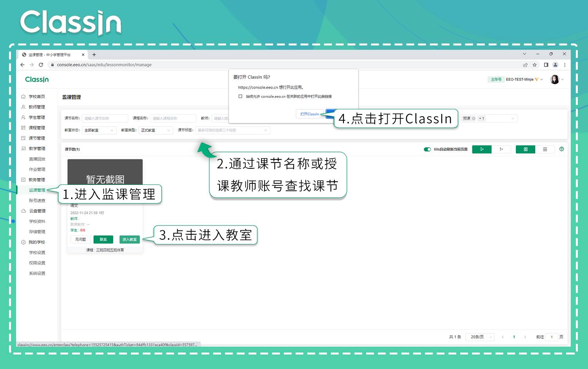Screen dimensions: 588x369
Task: Click the 无问题 button on lesson card
Action: click(x=81, y=239)
